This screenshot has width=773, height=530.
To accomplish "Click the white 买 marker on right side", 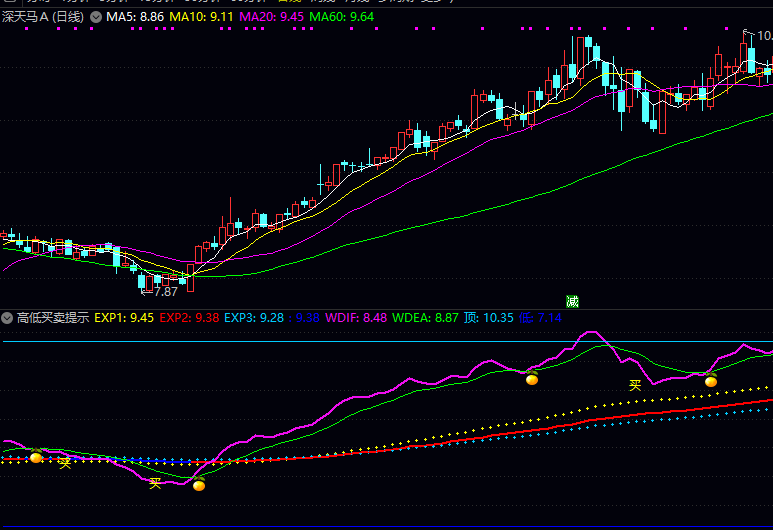I will pyautogui.click(x=634, y=385).
